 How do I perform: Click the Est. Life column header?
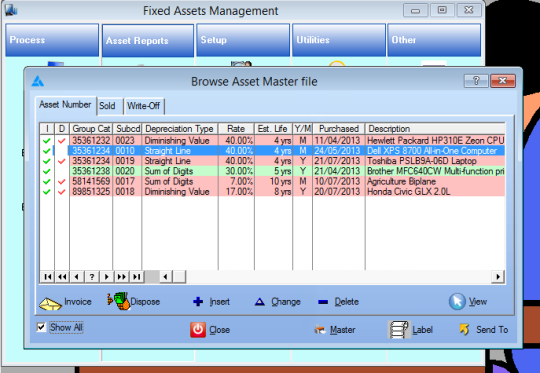click(x=273, y=128)
